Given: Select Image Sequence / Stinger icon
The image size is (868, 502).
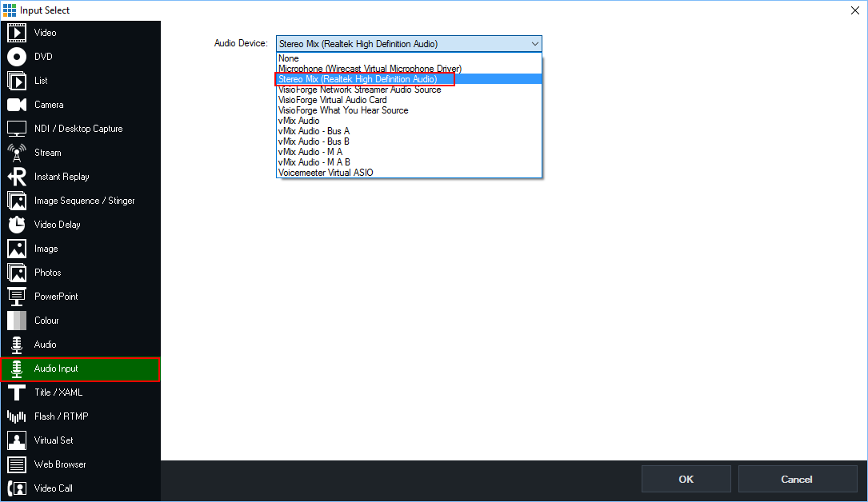Looking at the screenshot, I should click(17, 201).
